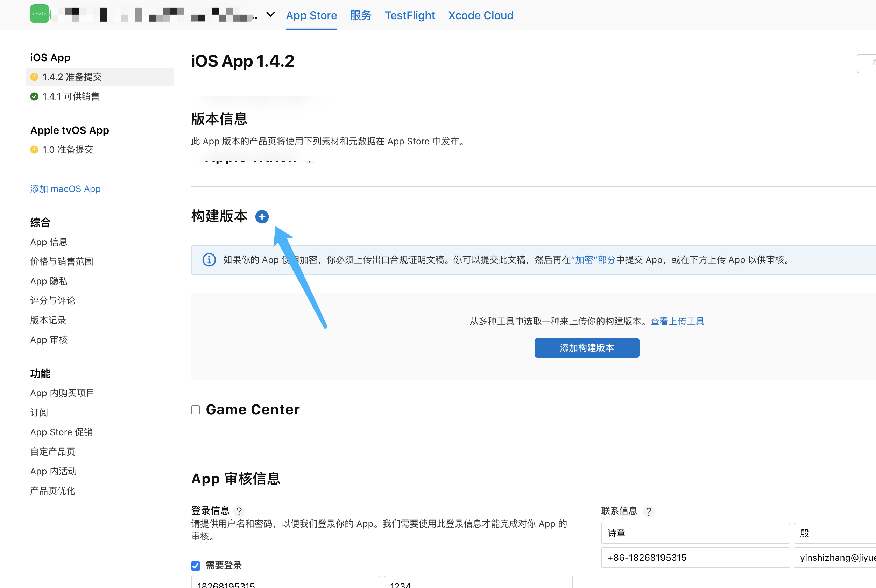Open 版本记录 in sidebar

pos(48,320)
